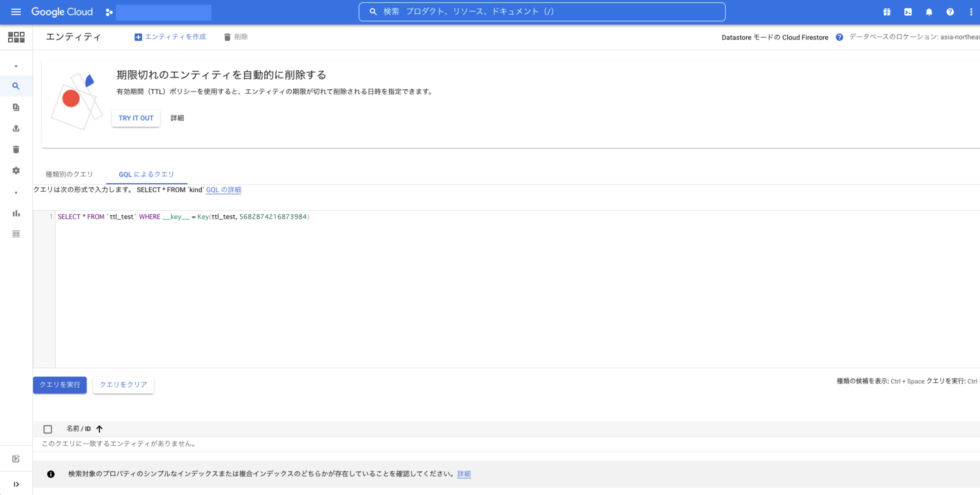Image resolution: width=980 pixels, height=495 pixels.
Task: Click in the top search field
Action: [542, 12]
